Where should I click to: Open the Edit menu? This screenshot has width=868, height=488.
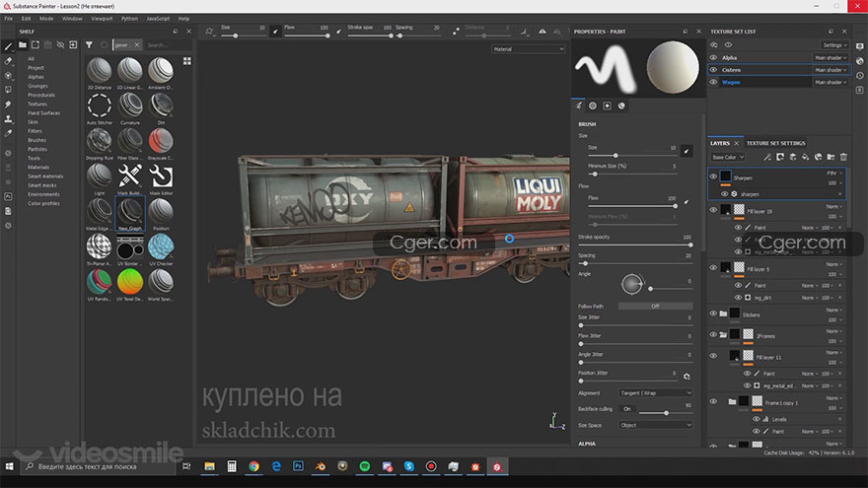click(x=26, y=19)
